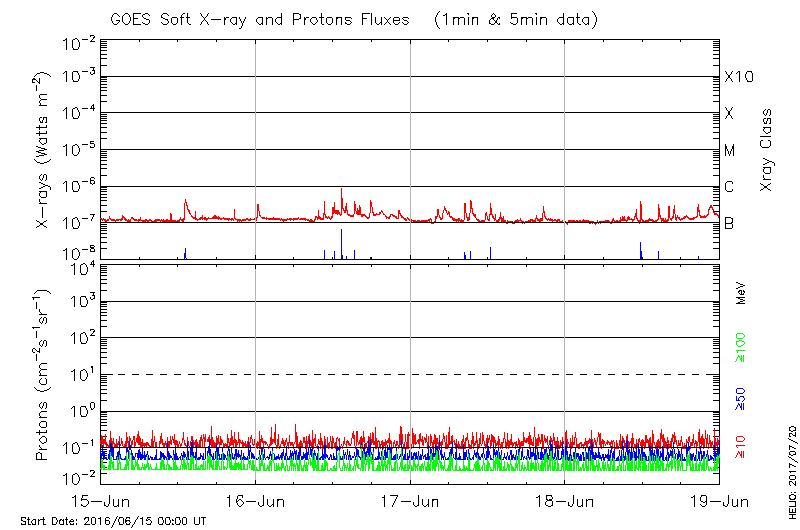Select the C flare class label
The height and width of the screenshot is (530, 800).
pyautogui.click(x=729, y=187)
